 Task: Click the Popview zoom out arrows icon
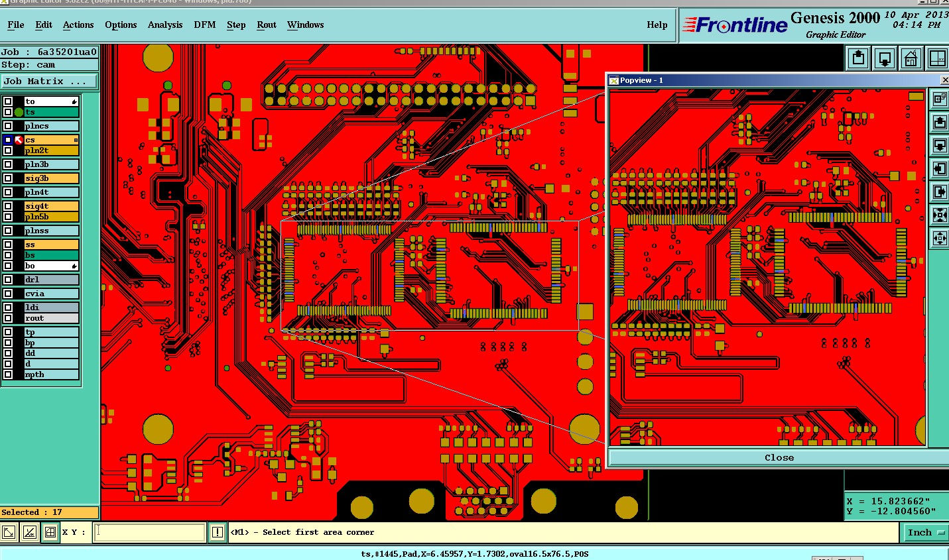(x=939, y=238)
